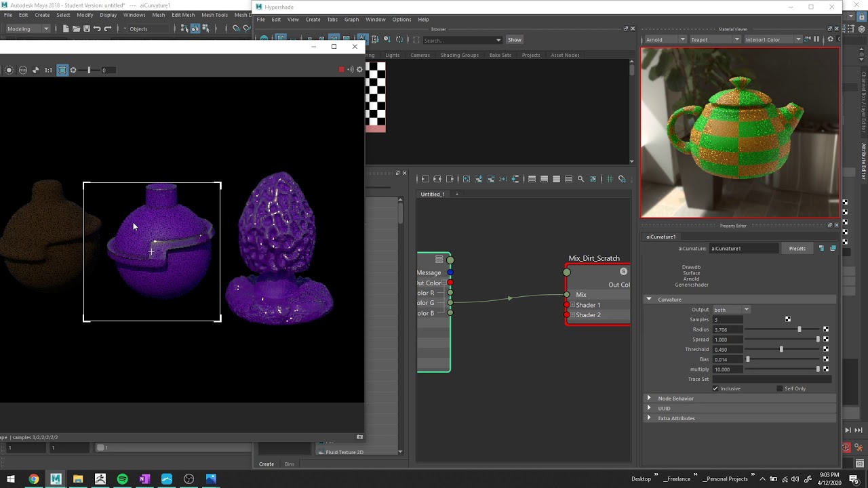Switch to Bins tab at bottom
Image resolution: width=868 pixels, height=488 pixels.
(290, 464)
